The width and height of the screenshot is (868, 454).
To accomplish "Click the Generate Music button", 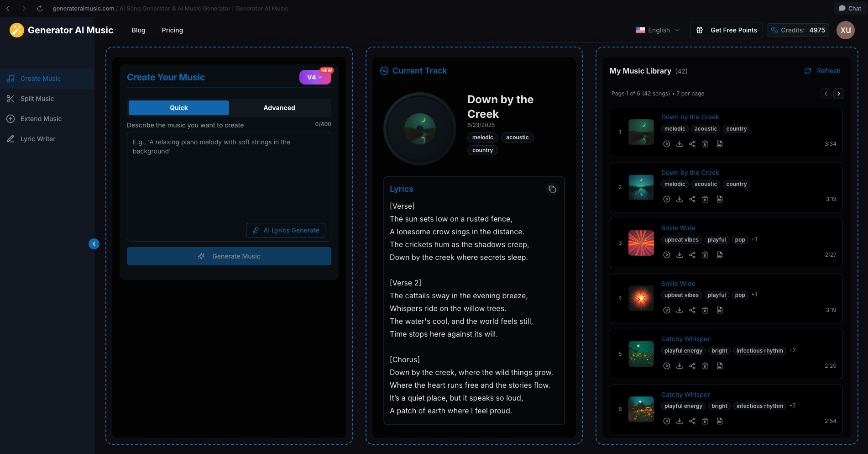I will [x=229, y=256].
